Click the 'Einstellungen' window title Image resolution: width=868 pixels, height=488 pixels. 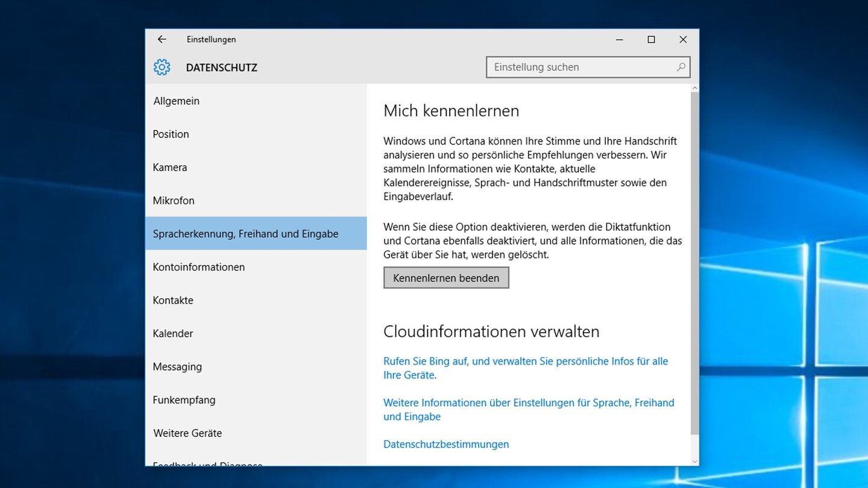211,39
